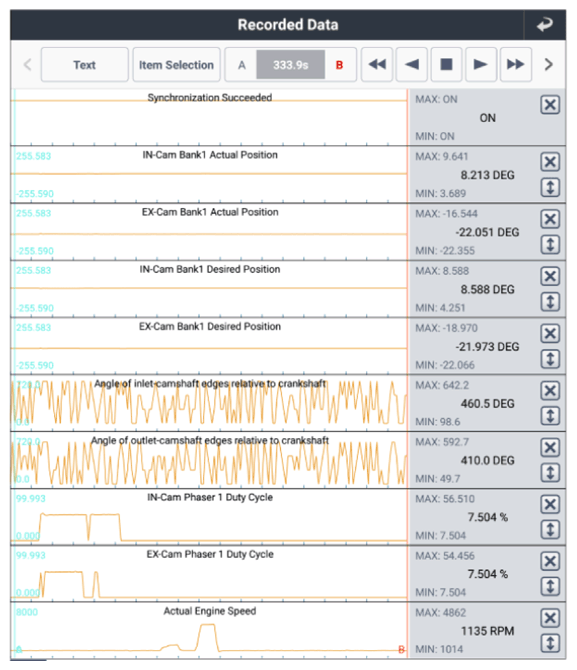Show previous toolbar options with left chevron

point(28,65)
